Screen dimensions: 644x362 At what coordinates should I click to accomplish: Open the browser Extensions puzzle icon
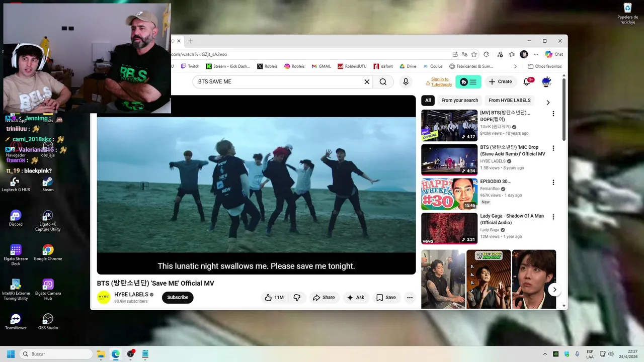pyautogui.click(x=486, y=54)
